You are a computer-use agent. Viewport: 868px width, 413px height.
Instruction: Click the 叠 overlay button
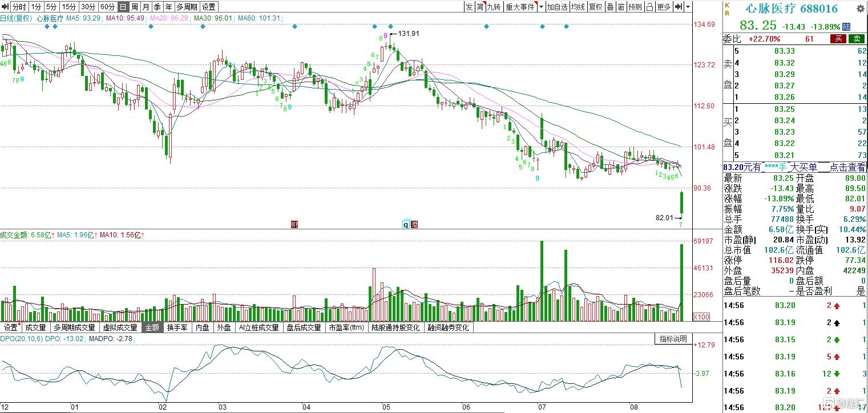pyautogui.click(x=611, y=7)
